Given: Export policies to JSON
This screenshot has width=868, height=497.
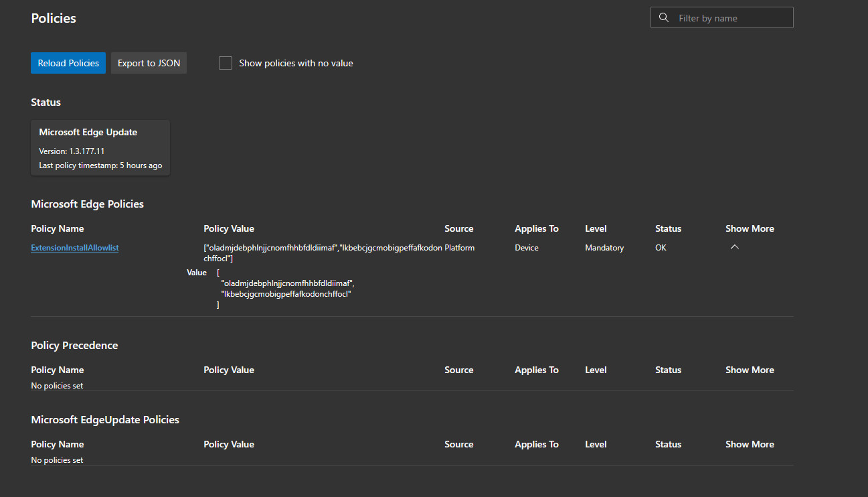Looking at the screenshot, I should coord(149,62).
